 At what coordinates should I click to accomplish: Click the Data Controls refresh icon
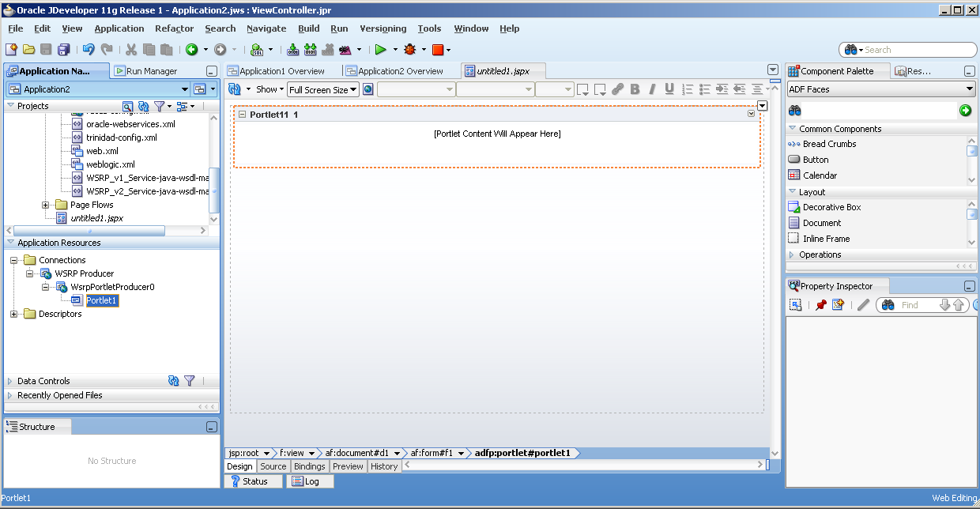pos(174,381)
